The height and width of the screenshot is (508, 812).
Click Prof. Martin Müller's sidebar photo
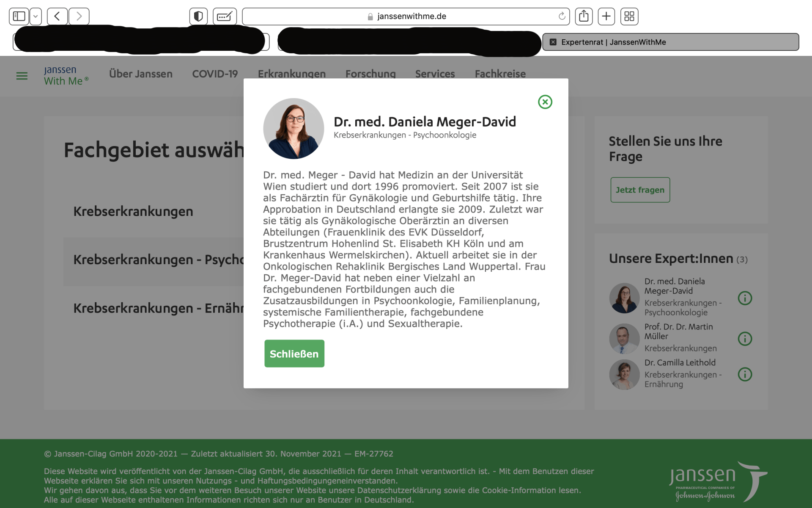tap(624, 339)
